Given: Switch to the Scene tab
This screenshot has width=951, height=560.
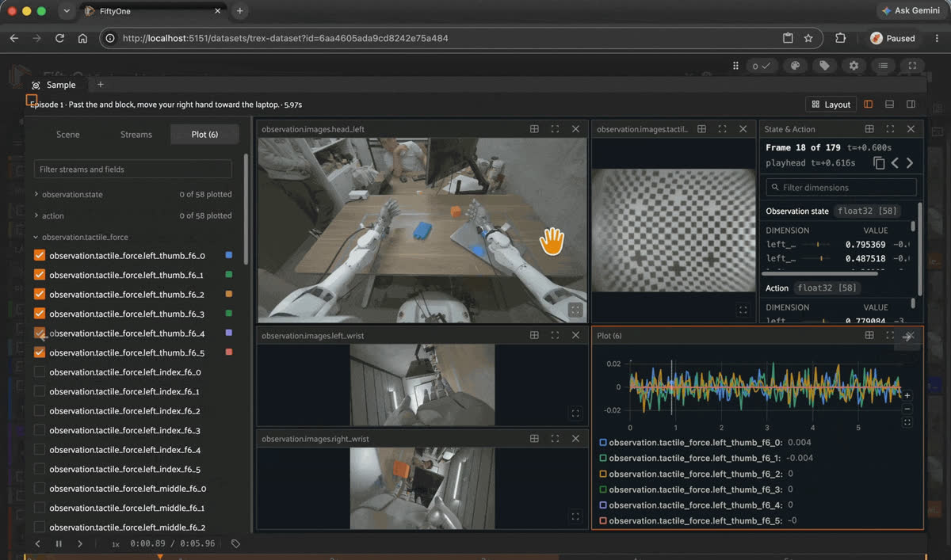Looking at the screenshot, I should pyautogui.click(x=68, y=135).
